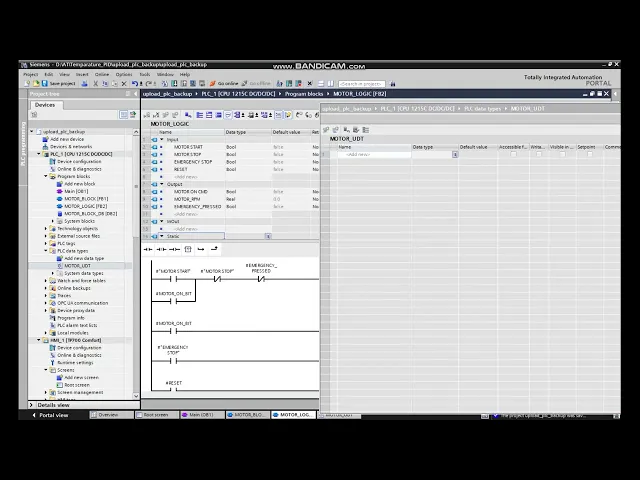Image resolution: width=640 pixels, height=480 pixels.
Task: Select the MOTOR_RPM row in Output section
Action: [231, 199]
